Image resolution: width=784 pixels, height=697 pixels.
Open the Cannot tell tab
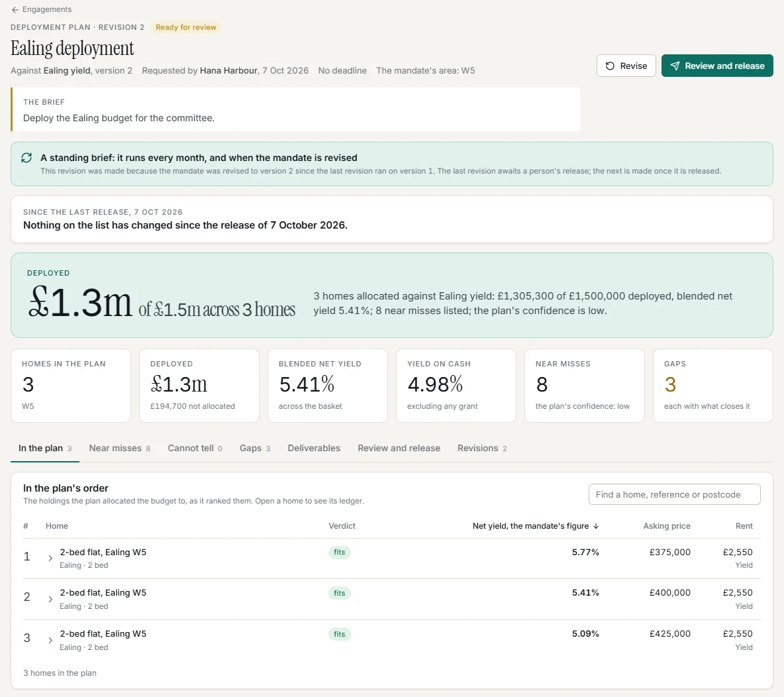(195, 449)
